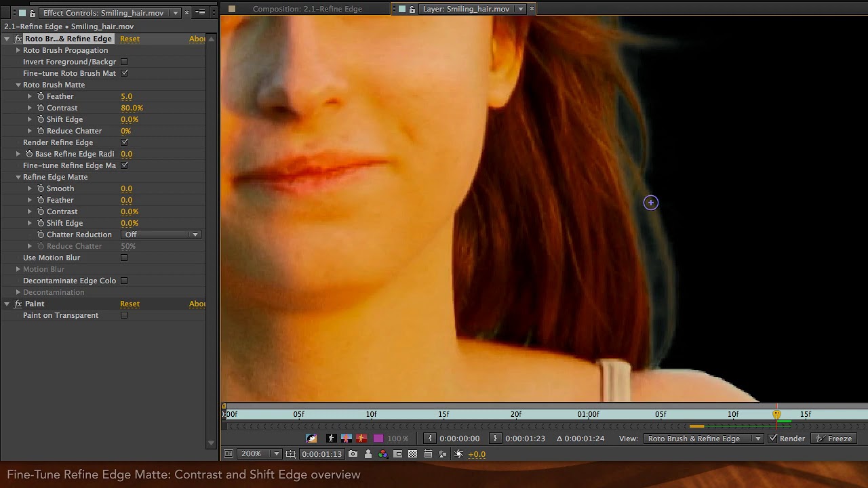The image size is (868, 488).
Task: Click stopwatch for Base Refine Edge Radius
Action: [29, 154]
